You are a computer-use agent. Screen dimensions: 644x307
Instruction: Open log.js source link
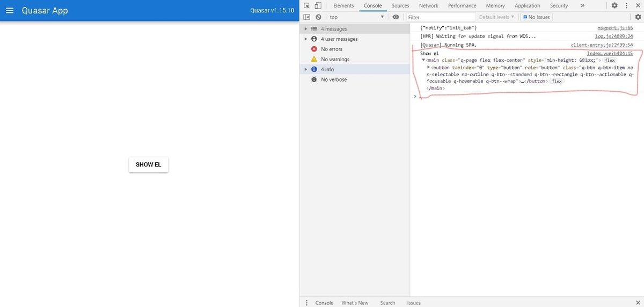(614, 36)
